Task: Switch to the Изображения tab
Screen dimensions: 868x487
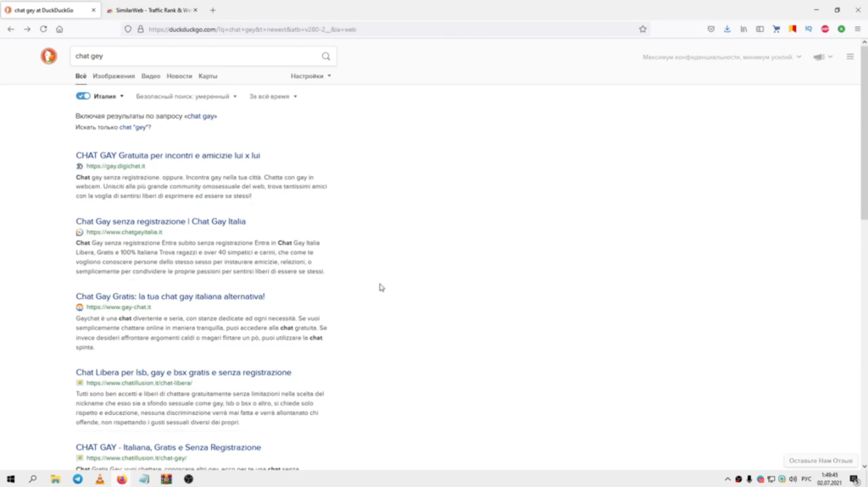Action: [x=114, y=76]
